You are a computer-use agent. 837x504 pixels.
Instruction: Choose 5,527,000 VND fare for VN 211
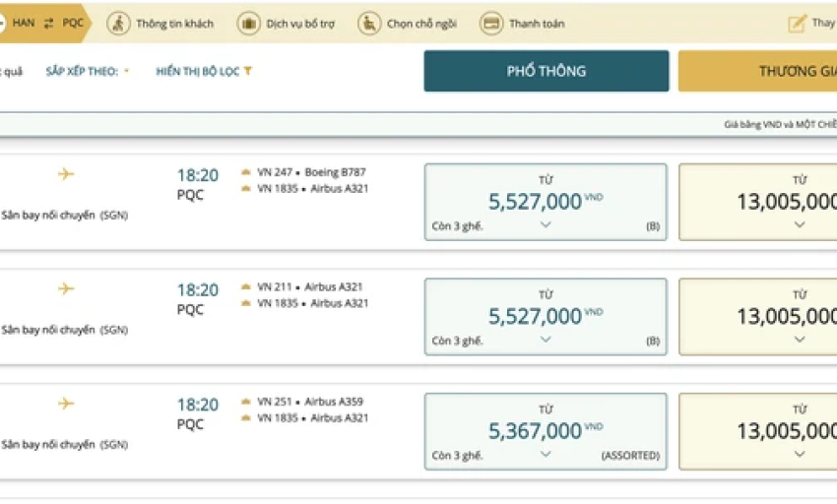546,317
